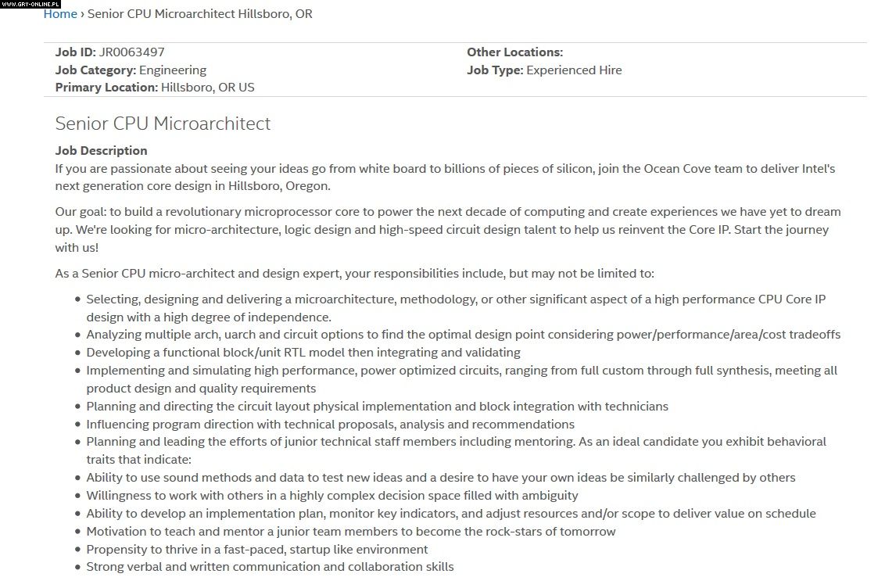Click the bullet about analyzing multiple arch options

[463, 335]
